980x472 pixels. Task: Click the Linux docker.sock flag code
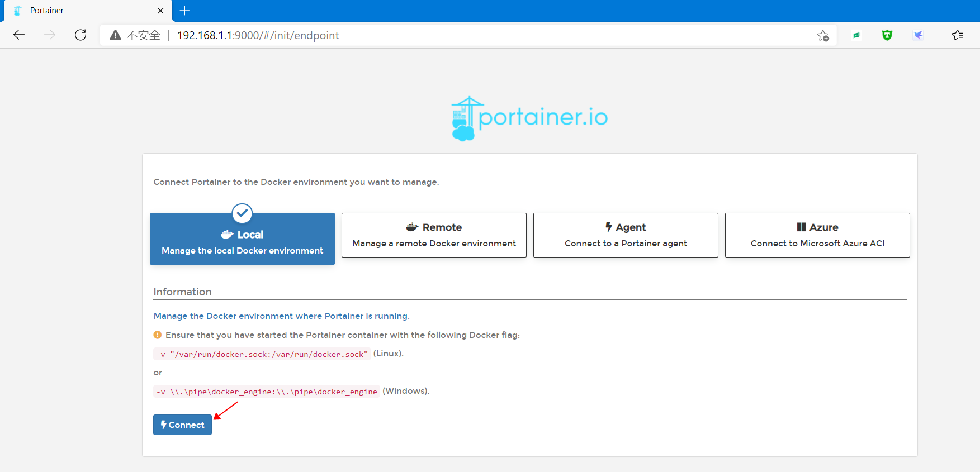point(262,354)
